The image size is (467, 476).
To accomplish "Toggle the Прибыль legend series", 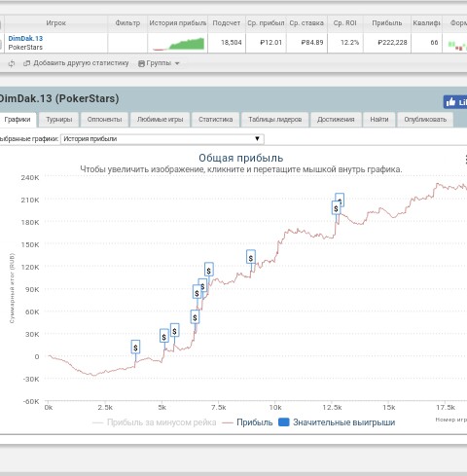I will 247,422.
